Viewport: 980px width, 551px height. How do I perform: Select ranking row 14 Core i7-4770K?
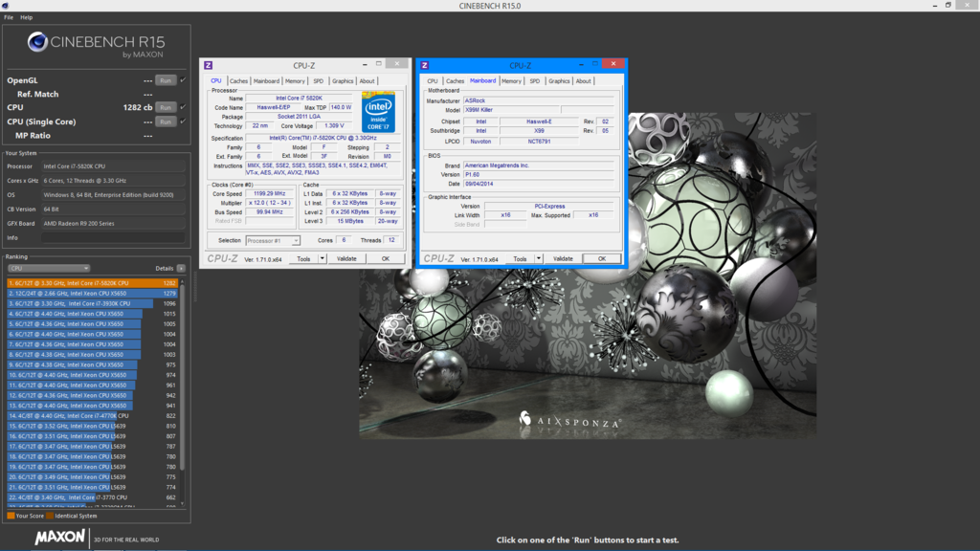point(93,415)
